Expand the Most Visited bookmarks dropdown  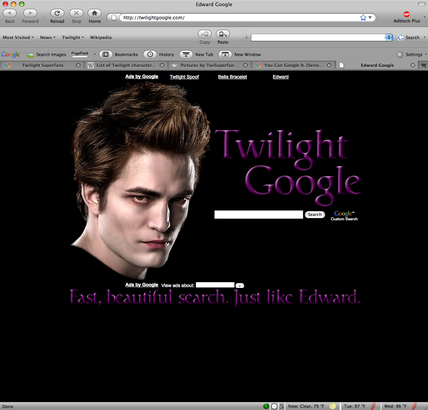pyautogui.click(x=18, y=37)
